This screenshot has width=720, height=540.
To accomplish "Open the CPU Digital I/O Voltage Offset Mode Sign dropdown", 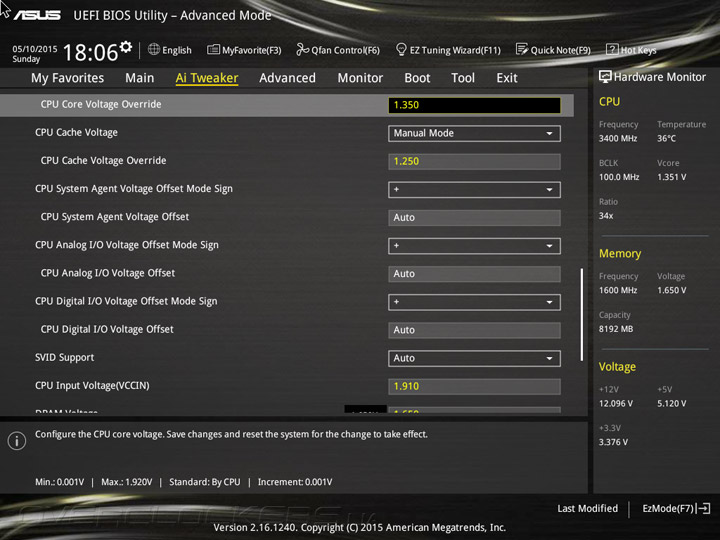I will click(x=474, y=302).
